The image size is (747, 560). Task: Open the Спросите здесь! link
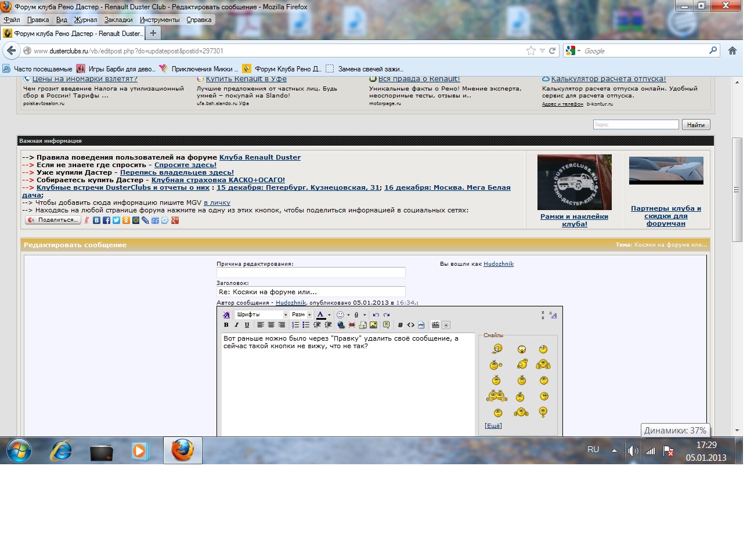click(185, 165)
